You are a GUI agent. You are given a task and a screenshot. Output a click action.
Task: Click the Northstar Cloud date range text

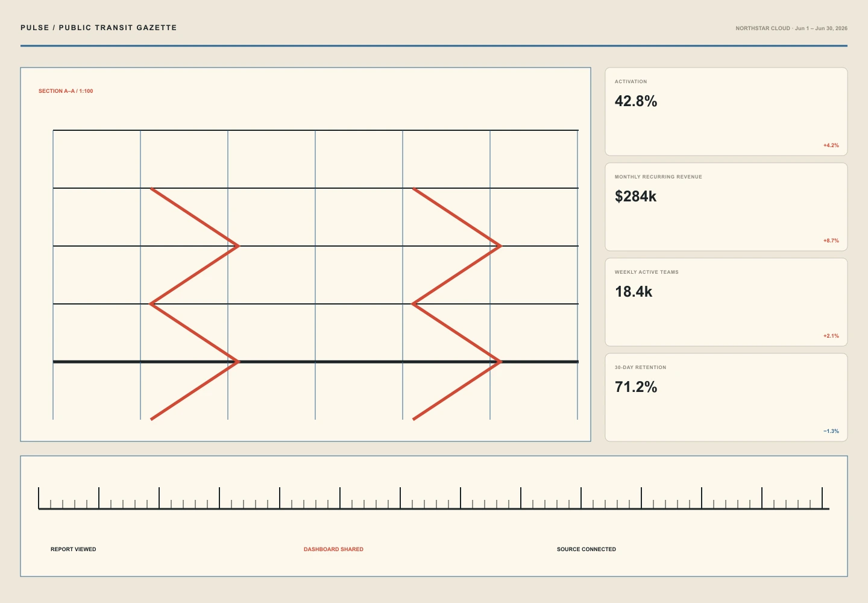pos(791,28)
